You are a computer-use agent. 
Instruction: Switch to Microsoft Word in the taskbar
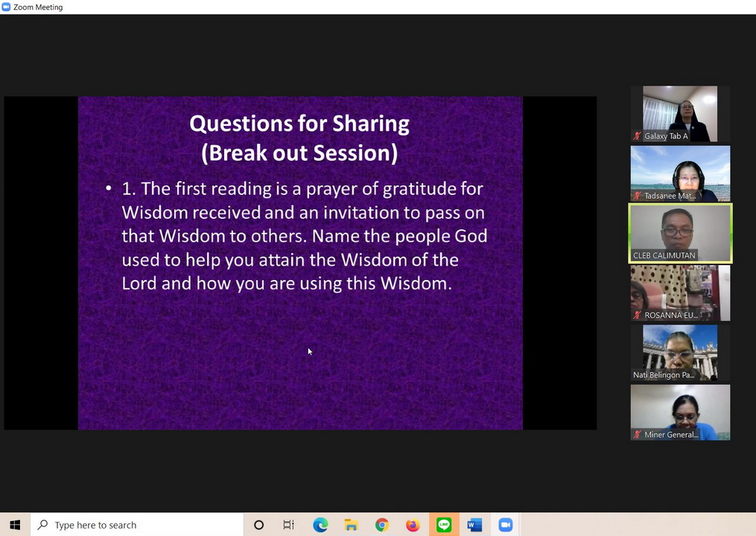click(x=474, y=525)
